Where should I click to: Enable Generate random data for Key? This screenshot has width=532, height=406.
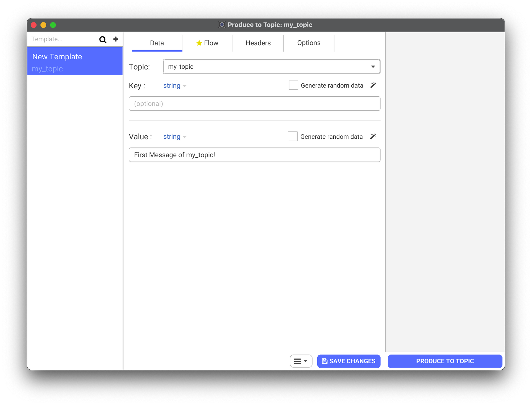click(x=293, y=85)
